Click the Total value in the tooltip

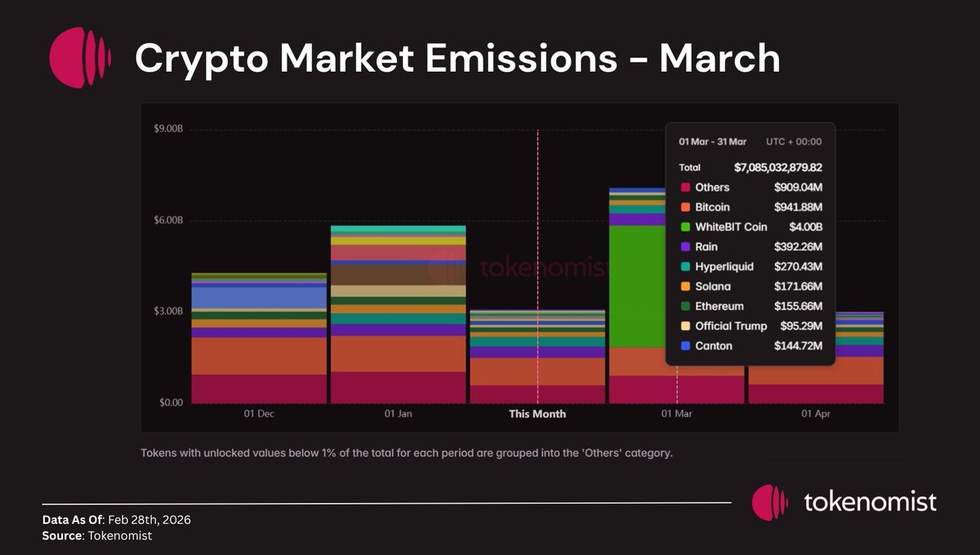point(777,167)
